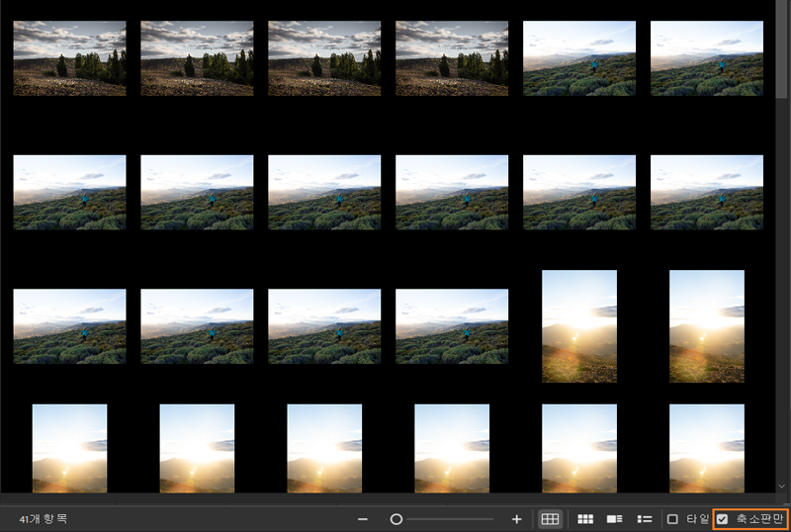This screenshot has width=791, height=532.
Task: Click the vertical scrollbar on right edge
Action: (x=783, y=247)
